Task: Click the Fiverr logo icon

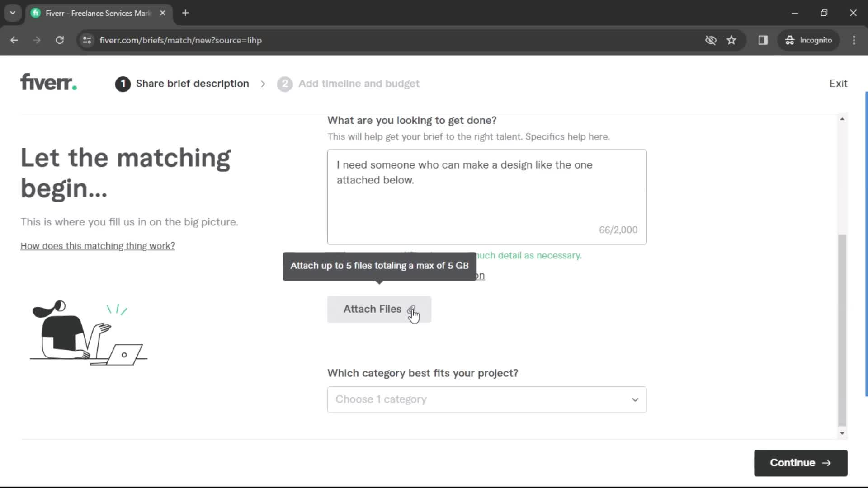Action: point(49,84)
